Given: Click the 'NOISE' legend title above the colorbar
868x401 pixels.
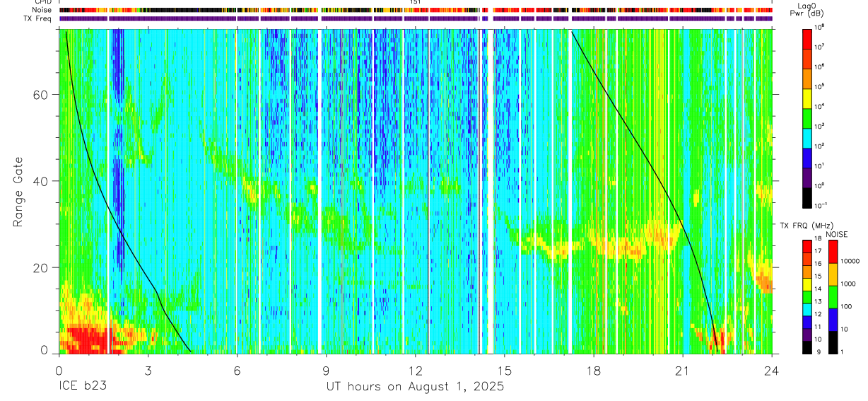Looking at the screenshot, I should [x=836, y=234].
